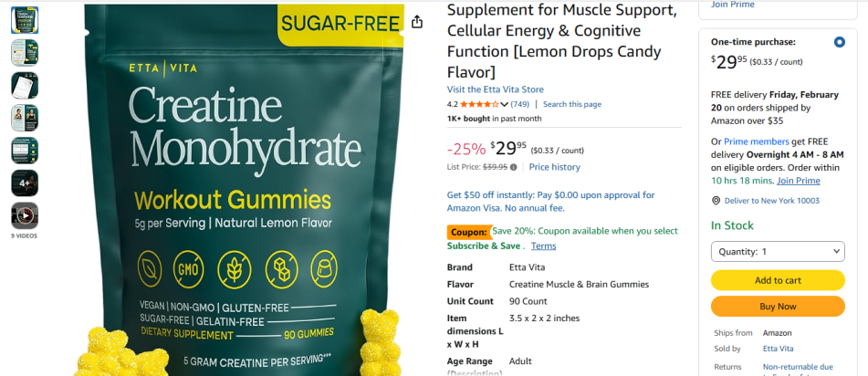The height and width of the screenshot is (376, 868).
Task: Open the Price history link
Action: pos(554,167)
